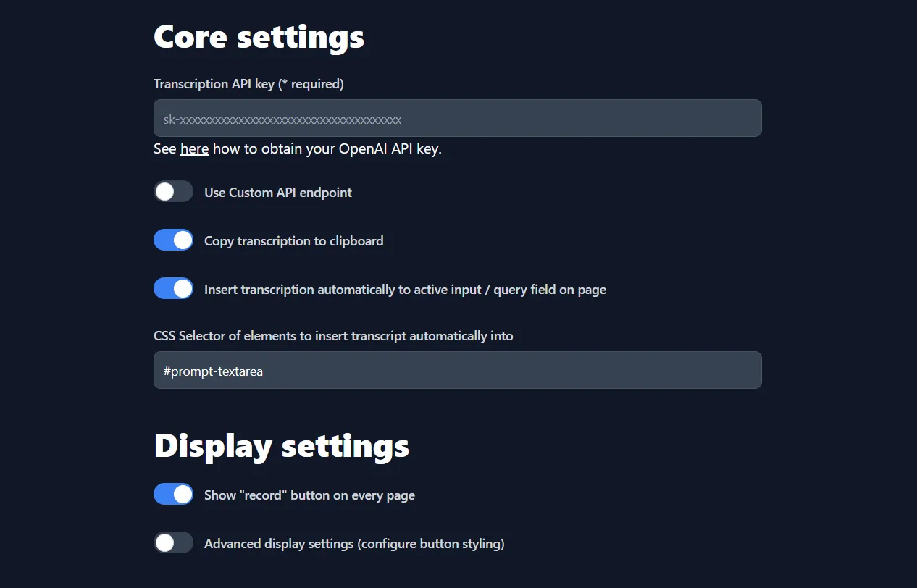Click the "Core settings" heading

(x=259, y=37)
